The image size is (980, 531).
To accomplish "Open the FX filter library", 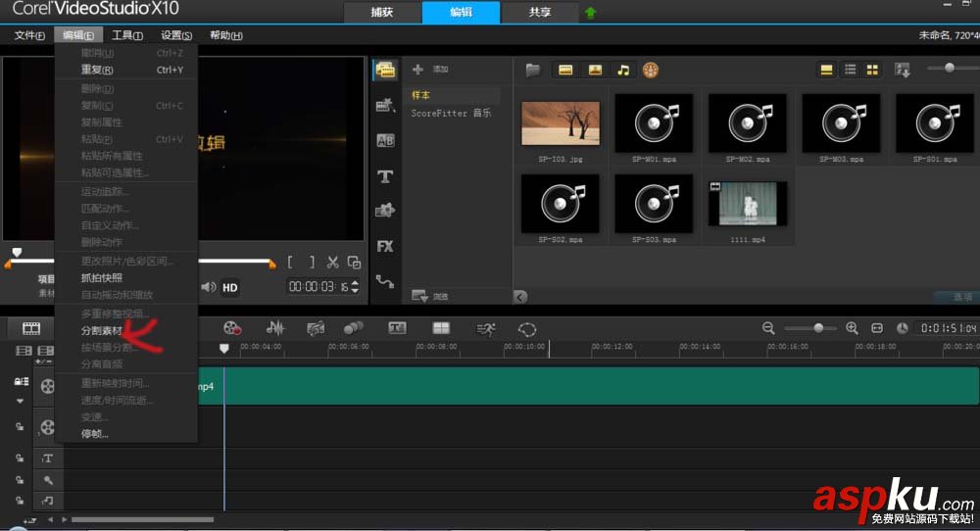I will point(385,246).
